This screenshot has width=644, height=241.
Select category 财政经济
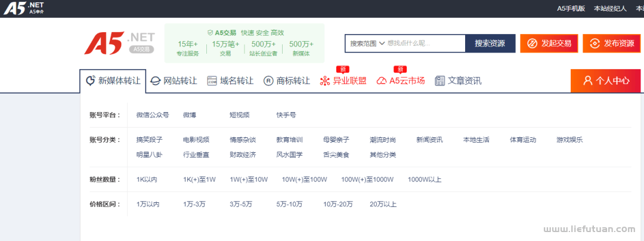pos(243,155)
